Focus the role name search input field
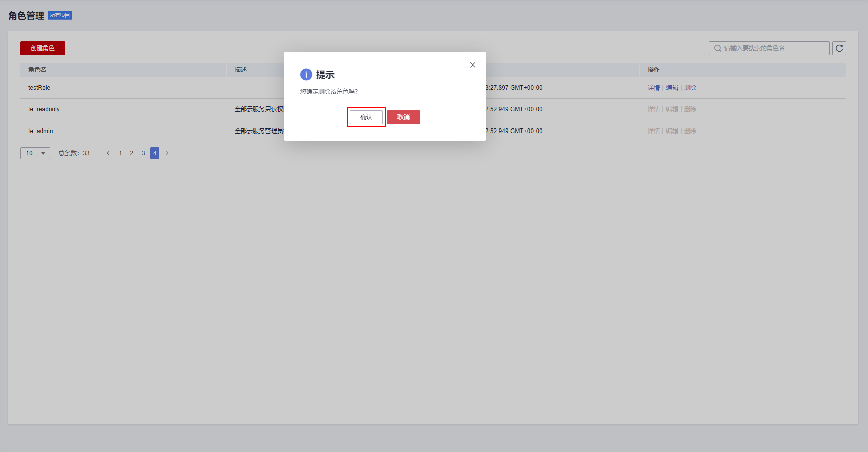 (x=769, y=48)
